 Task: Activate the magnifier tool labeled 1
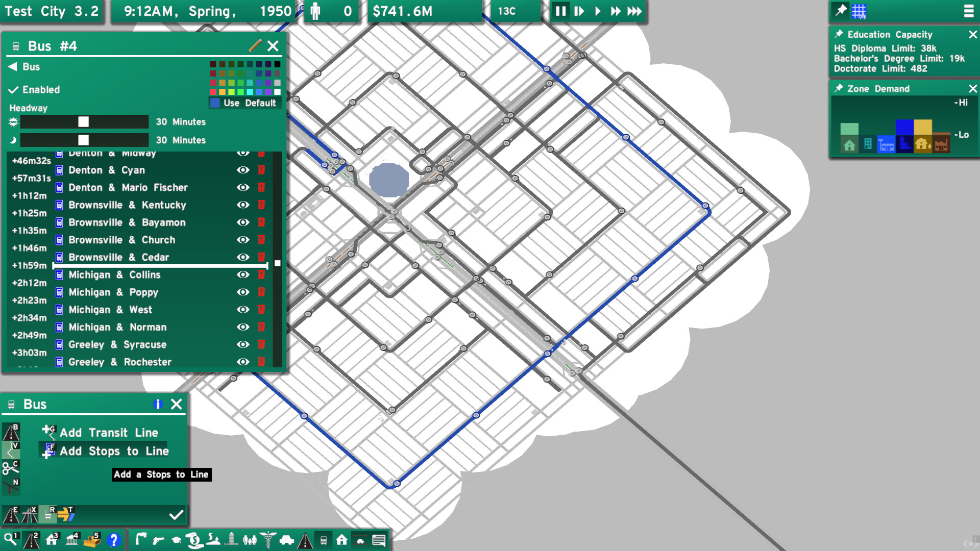[11, 539]
